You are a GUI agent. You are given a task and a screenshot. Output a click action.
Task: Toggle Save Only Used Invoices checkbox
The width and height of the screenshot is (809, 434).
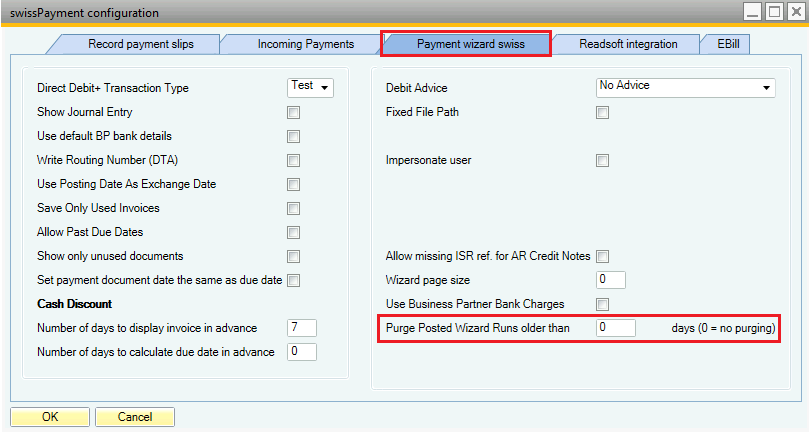(x=294, y=208)
